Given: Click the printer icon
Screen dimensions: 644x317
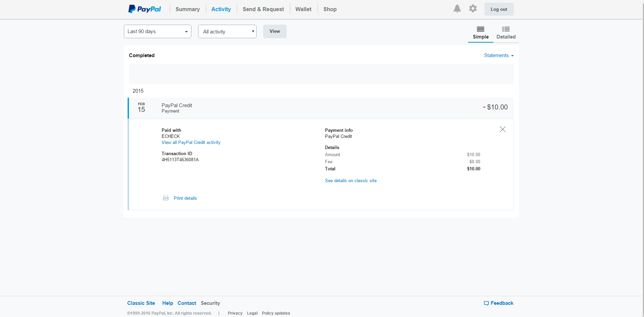Looking at the screenshot, I should point(166,198).
